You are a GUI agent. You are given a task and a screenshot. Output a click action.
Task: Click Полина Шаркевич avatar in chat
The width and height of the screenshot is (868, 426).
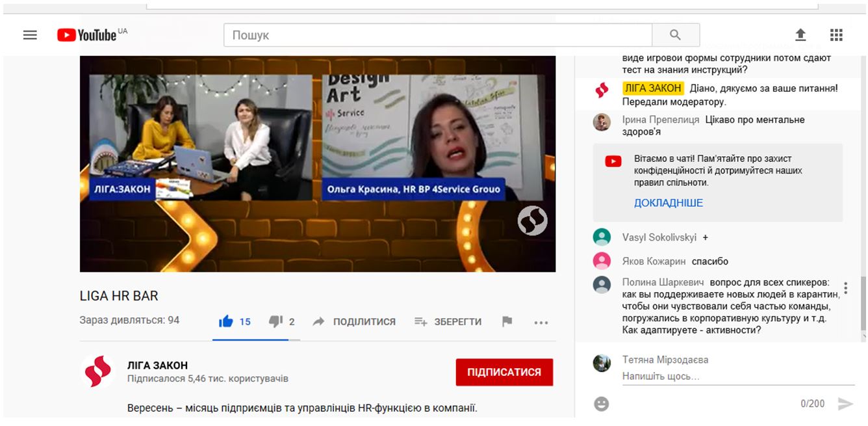(602, 285)
